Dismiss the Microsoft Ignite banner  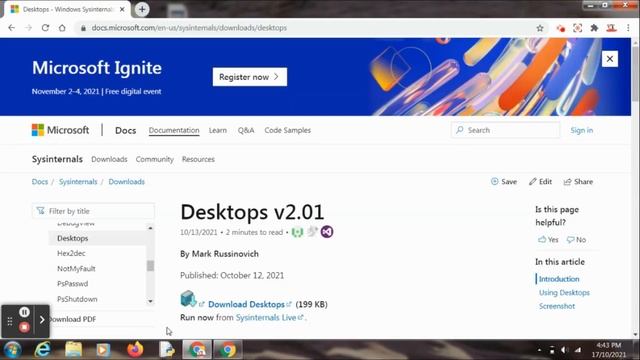pyautogui.click(x=610, y=59)
